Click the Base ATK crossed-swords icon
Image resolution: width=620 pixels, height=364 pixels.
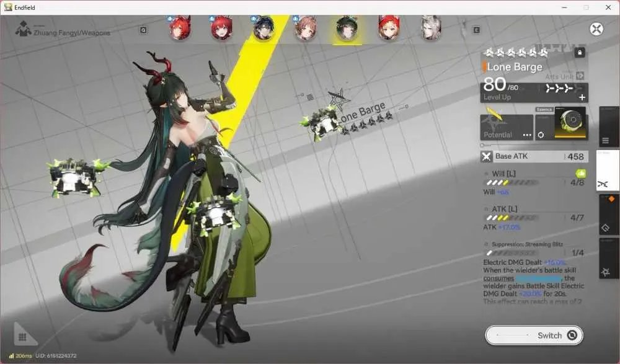[x=486, y=157]
